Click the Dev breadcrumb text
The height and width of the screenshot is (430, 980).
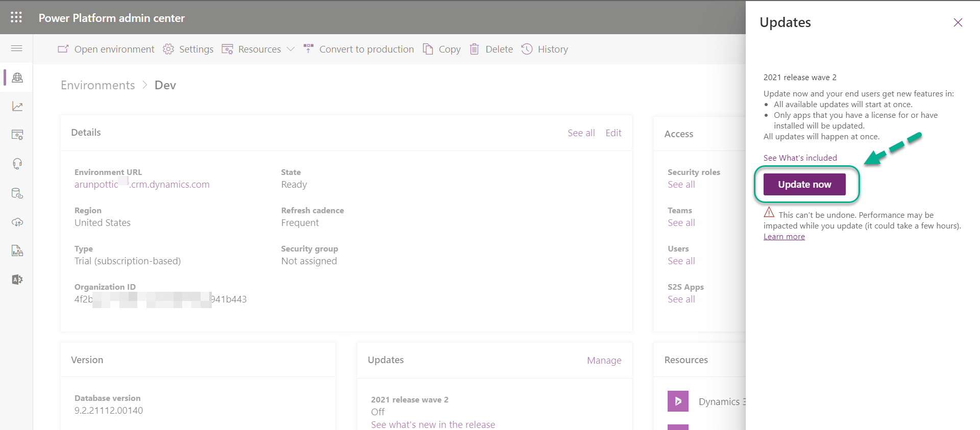pos(165,85)
